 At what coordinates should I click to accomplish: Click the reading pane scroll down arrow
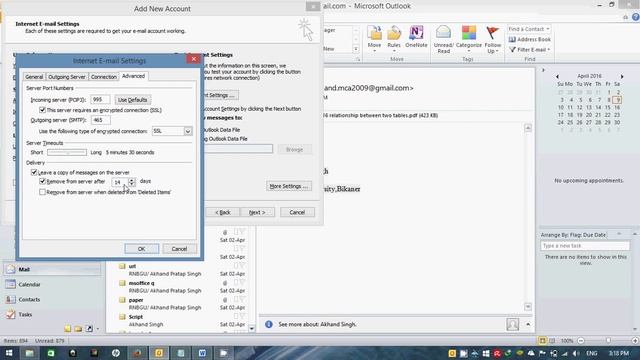tap(528, 307)
